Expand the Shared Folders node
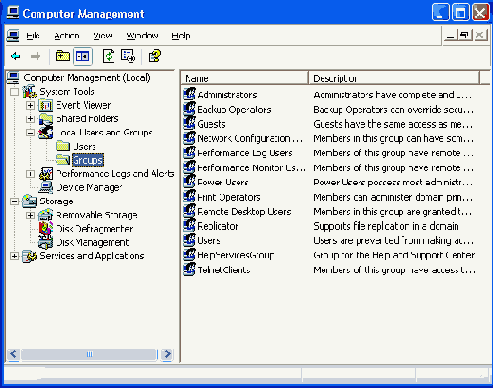 [30, 119]
